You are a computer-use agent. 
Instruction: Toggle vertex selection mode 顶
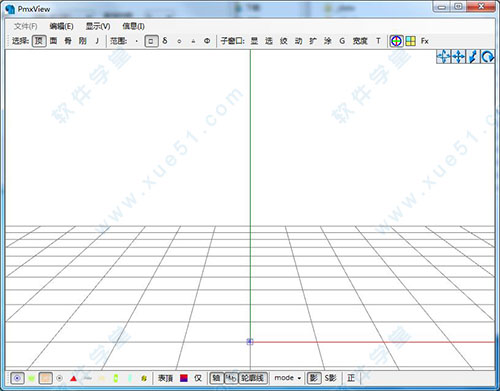point(39,41)
